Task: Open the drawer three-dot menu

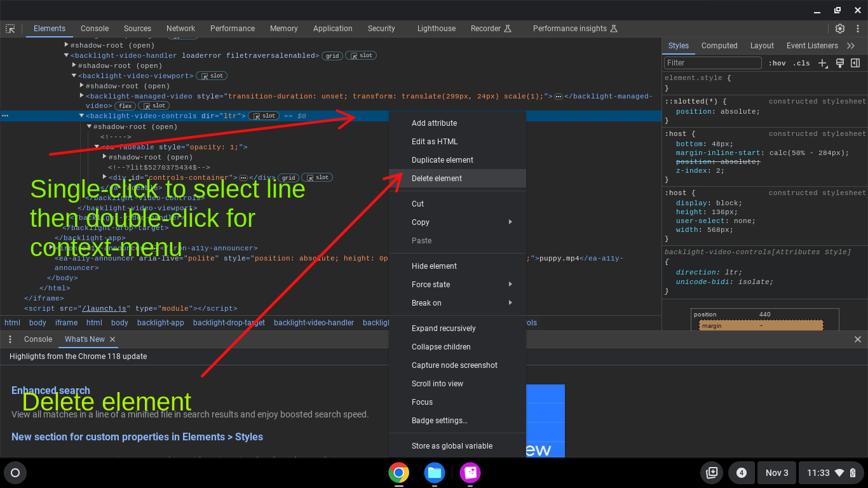Action: [10, 339]
